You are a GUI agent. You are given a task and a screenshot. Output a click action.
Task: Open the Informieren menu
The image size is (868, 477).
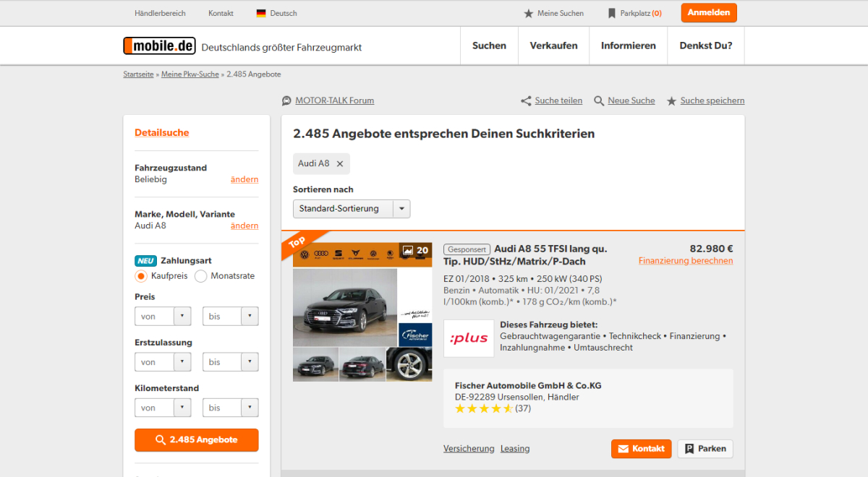click(x=629, y=46)
